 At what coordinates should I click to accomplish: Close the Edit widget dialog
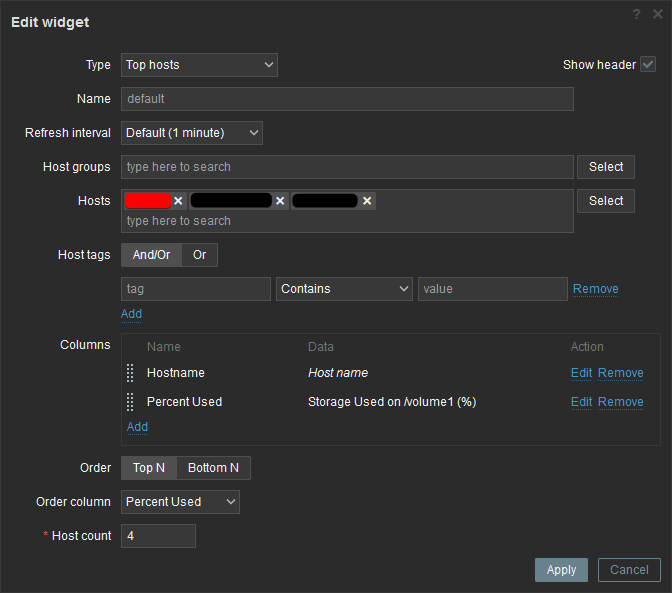pos(658,14)
